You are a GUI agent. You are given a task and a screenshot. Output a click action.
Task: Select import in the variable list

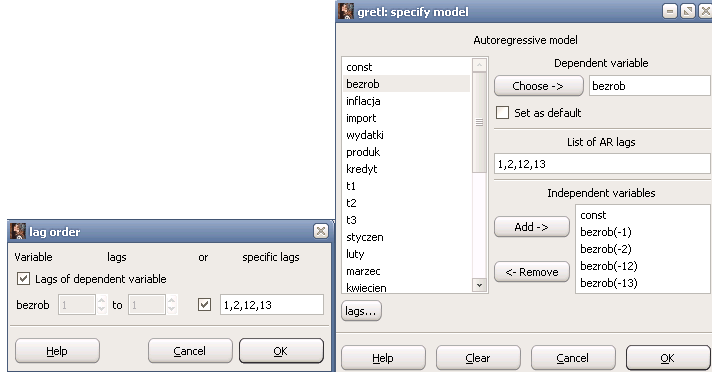pyautogui.click(x=407, y=118)
